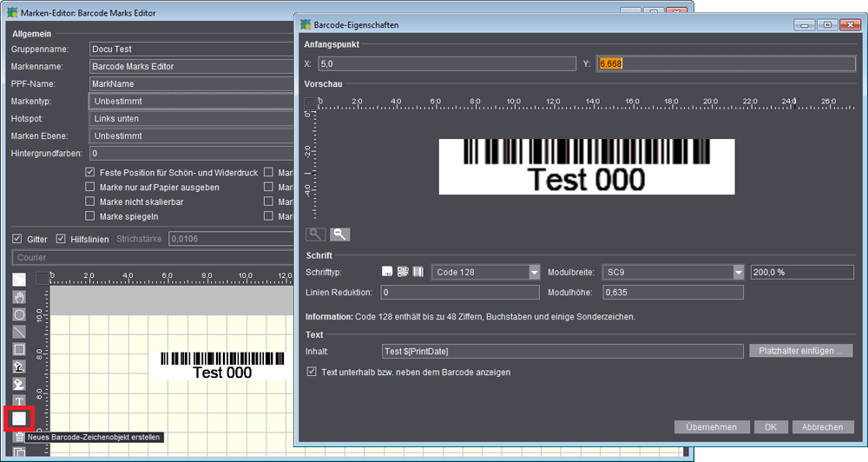Viewport: 868px width, 462px height.
Task: Enable Marke nur auf Papier ausgeben
Action: (89, 187)
